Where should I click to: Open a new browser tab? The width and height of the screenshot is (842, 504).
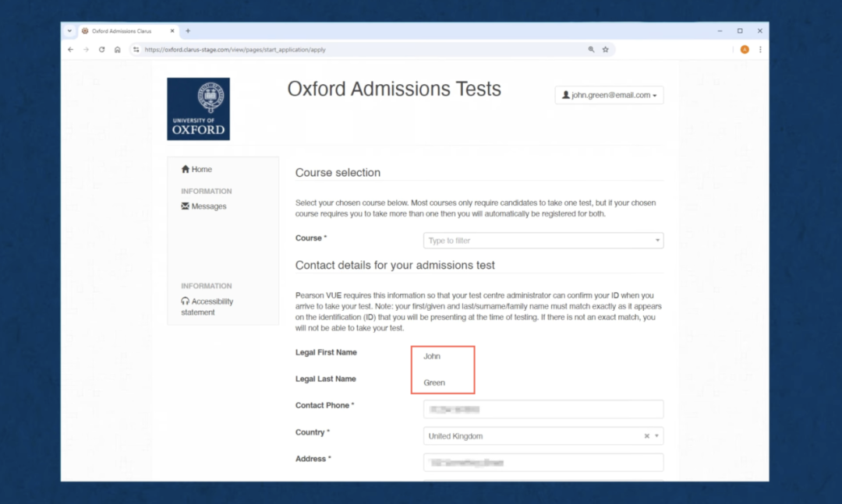pyautogui.click(x=188, y=31)
